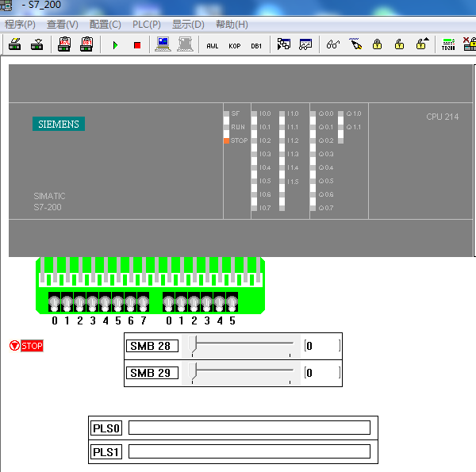The width and height of the screenshot is (476, 472).
Task: Open the AWL program view
Action: (212, 46)
